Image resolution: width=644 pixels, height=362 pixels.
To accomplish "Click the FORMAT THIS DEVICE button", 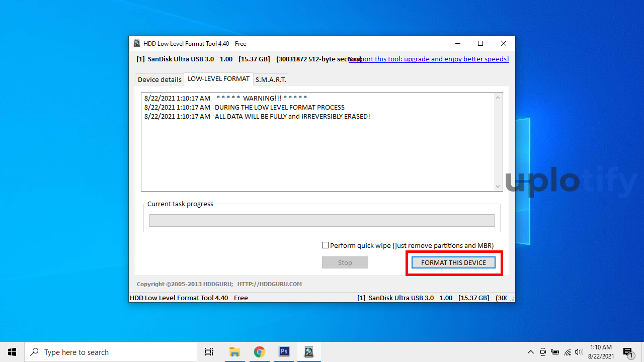I will pos(454,262).
